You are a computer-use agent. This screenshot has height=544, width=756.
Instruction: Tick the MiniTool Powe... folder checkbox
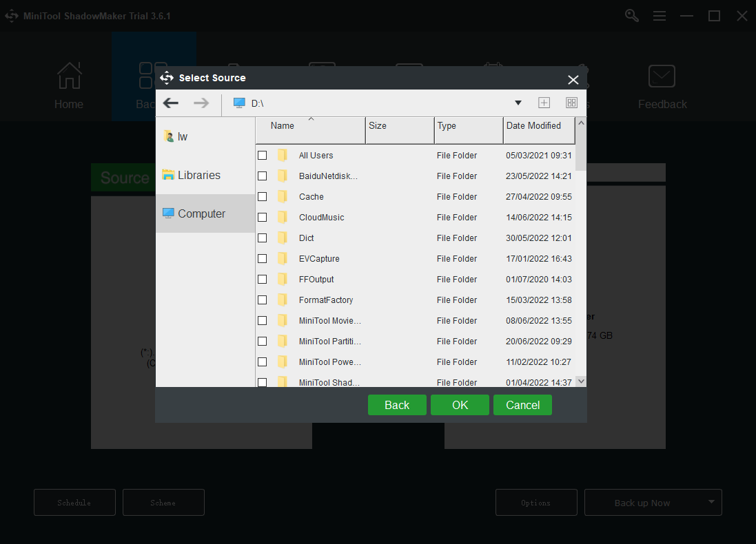pyautogui.click(x=263, y=362)
